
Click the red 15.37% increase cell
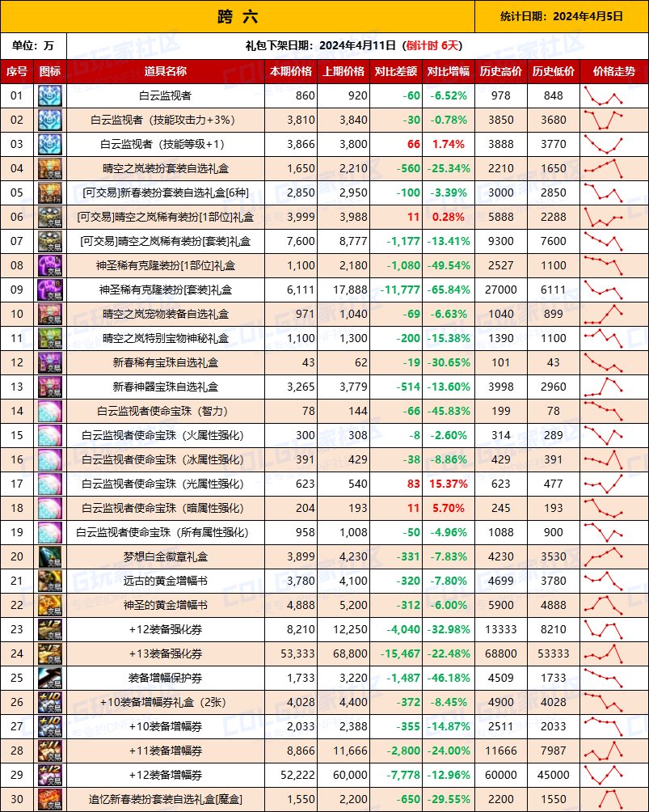point(449,484)
